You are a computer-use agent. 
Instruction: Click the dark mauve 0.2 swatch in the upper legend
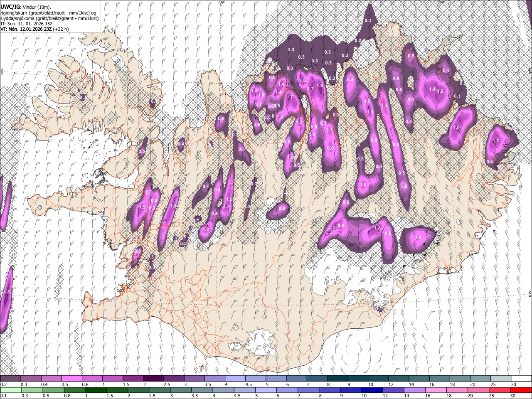tap(10, 379)
